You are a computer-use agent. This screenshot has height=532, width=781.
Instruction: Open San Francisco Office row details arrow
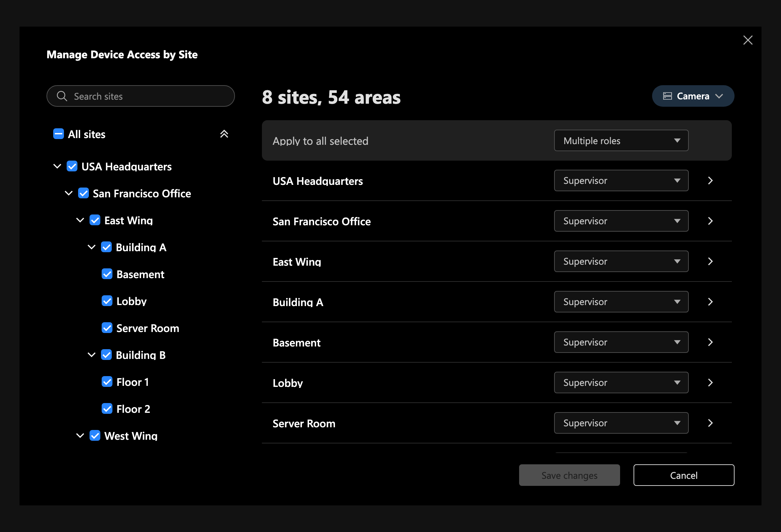click(x=710, y=221)
